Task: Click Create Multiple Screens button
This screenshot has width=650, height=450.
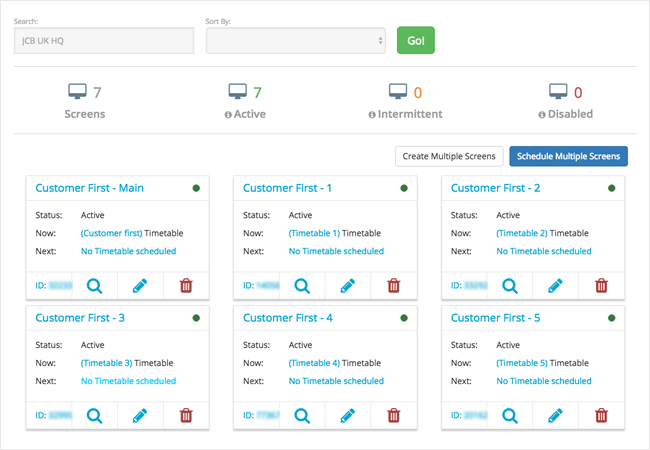Action: [448, 156]
